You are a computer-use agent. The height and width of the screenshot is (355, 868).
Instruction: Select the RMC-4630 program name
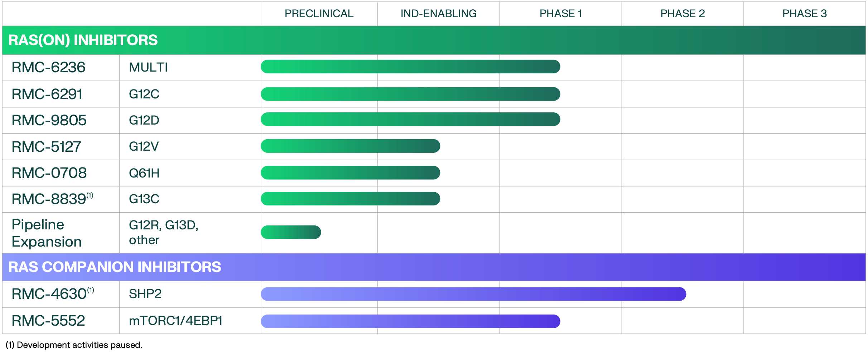tap(49, 294)
